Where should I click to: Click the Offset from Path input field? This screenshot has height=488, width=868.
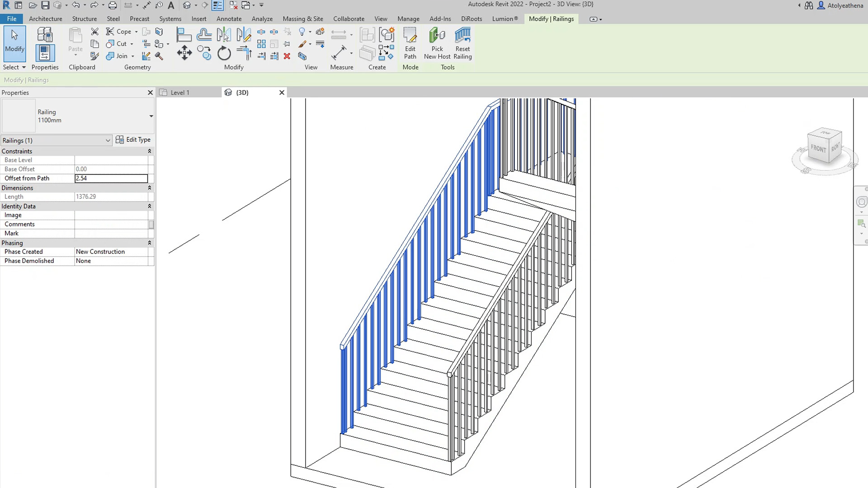pyautogui.click(x=111, y=178)
